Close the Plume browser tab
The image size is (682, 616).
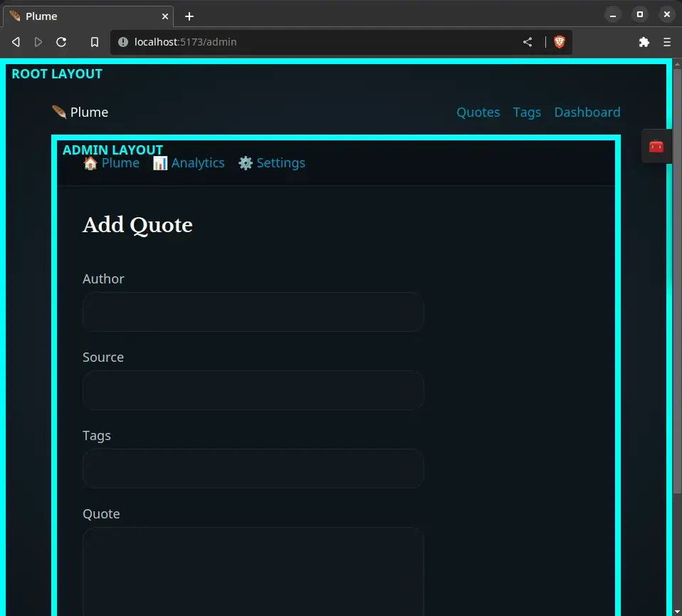(x=165, y=16)
